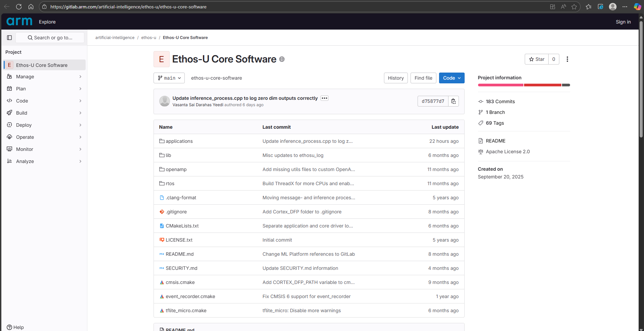
Task: Select Ethos-U Core Software in sidebar
Action: (x=44, y=65)
